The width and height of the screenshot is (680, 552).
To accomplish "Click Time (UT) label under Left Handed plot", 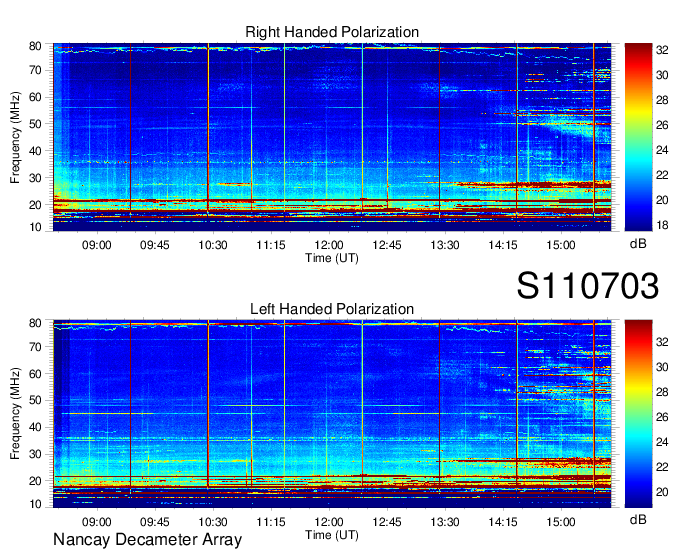I will point(332,535).
